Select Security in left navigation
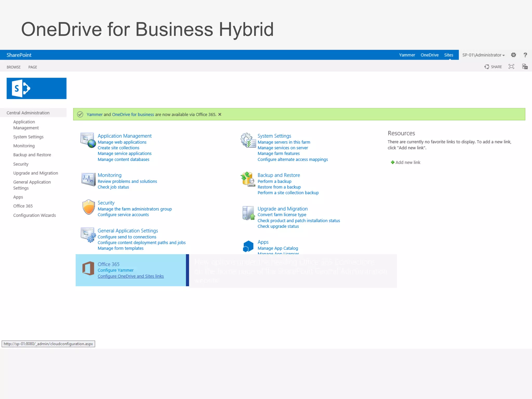The height and width of the screenshot is (399, 532). pyautogui.click(x=21, y=164)
